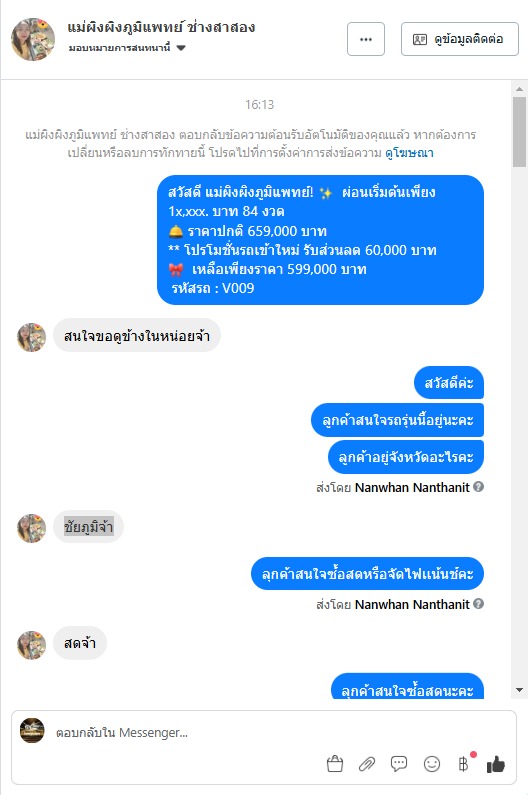
Task: Send a thumbs-up like
Action: (496, 764)
